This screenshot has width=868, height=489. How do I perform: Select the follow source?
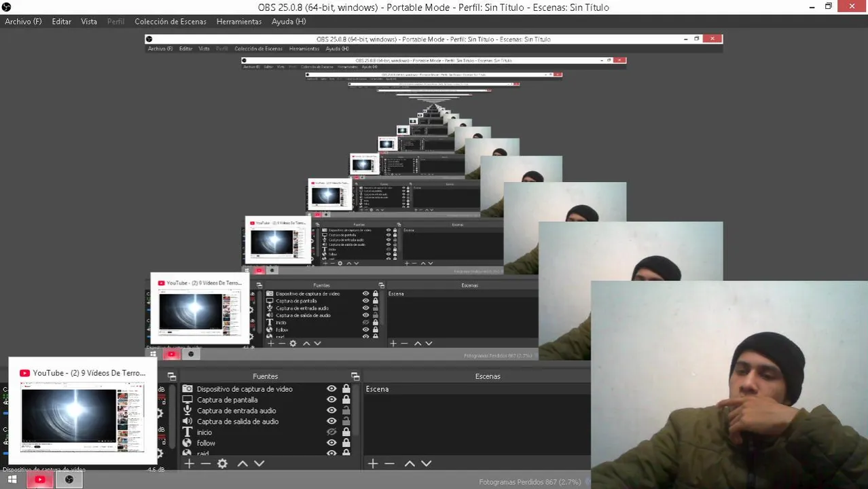coord(206,443)
